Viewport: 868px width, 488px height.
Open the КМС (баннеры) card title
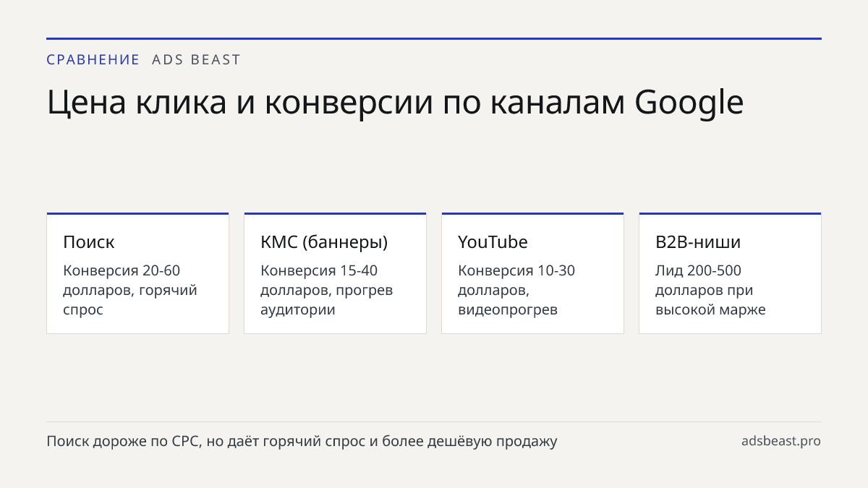point(324,242)
